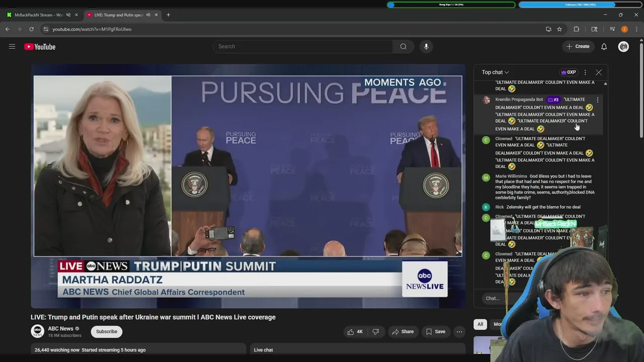Go back with the browser back arrow
The height and width of the screenshot is (362, 644).
coord(8,29)
